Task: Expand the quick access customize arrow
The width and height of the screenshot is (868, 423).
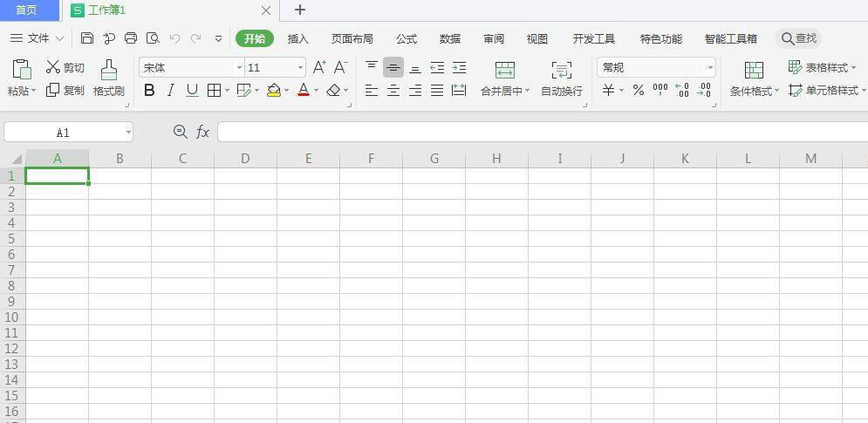Action: tap(219, 38)
